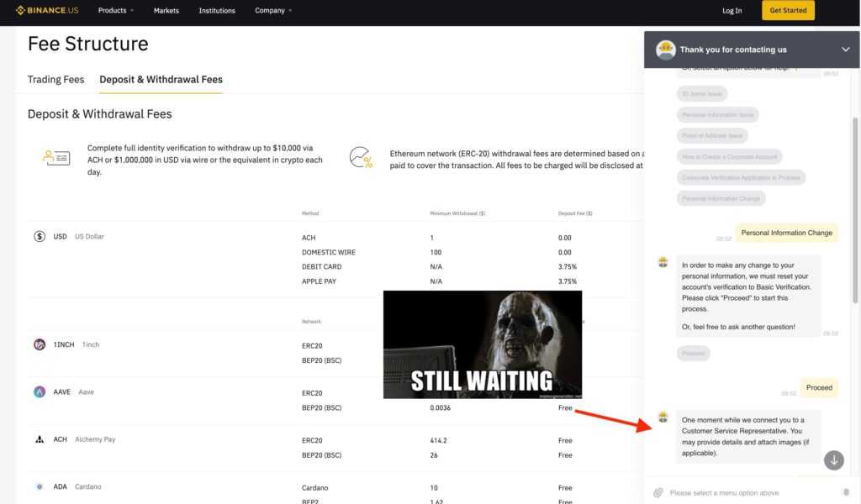Open the Markets page
The height and width of the screenshot is (504, 861).
[x=166, y=11]
